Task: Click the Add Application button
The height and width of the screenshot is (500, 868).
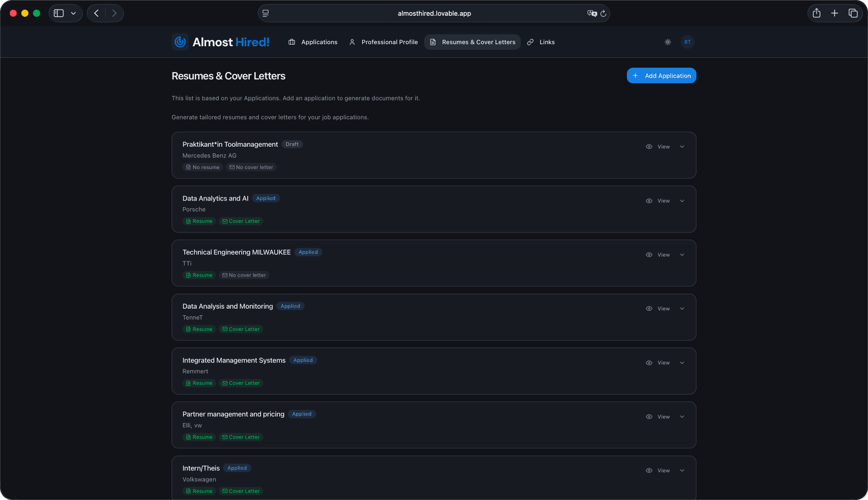Action: pos(661,76)
